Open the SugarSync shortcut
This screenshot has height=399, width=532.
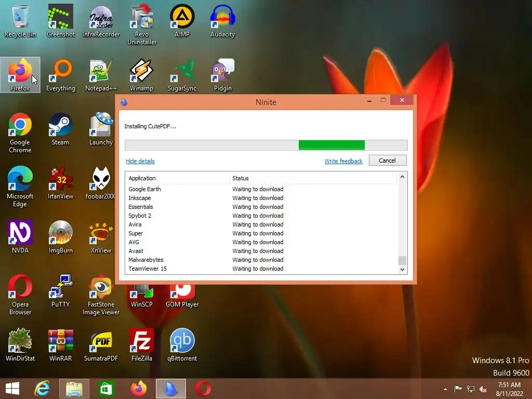pos(182,75)
